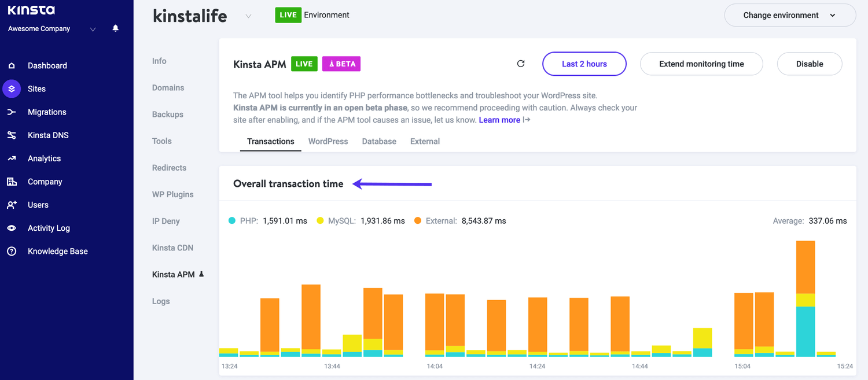The width and height of the screenshot is (868, 380).
Task: Go to the Tools section
Action: 161,141
